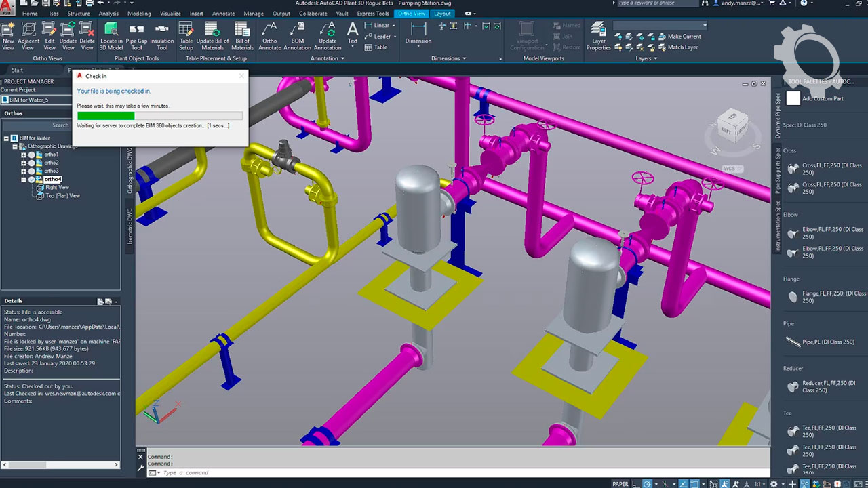Click the green check-in progress bar

[x=106, y=116]
